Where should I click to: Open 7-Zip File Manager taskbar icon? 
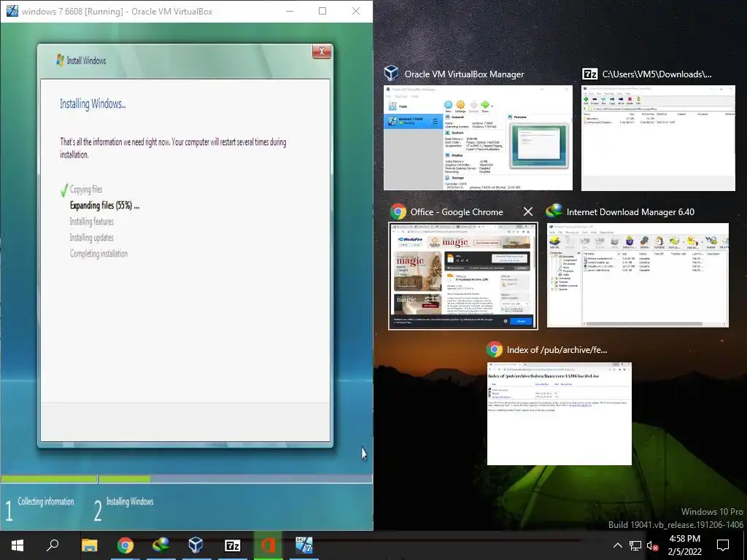233,545
